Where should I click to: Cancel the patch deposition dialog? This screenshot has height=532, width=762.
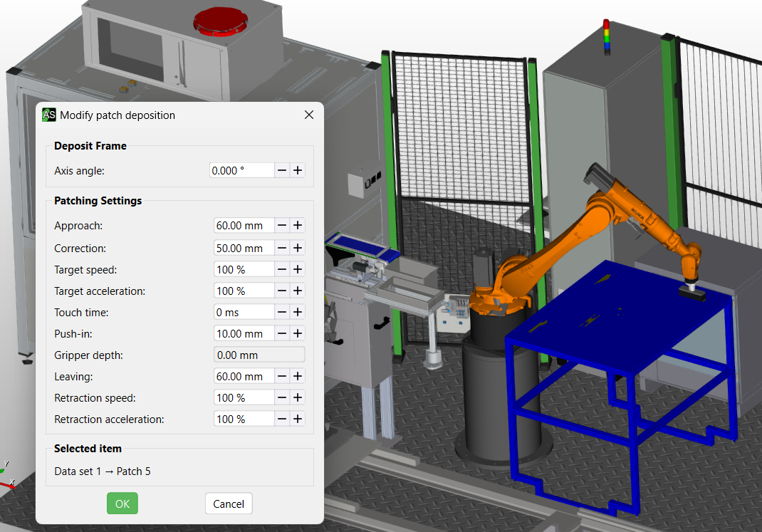(x=229, y=504)
